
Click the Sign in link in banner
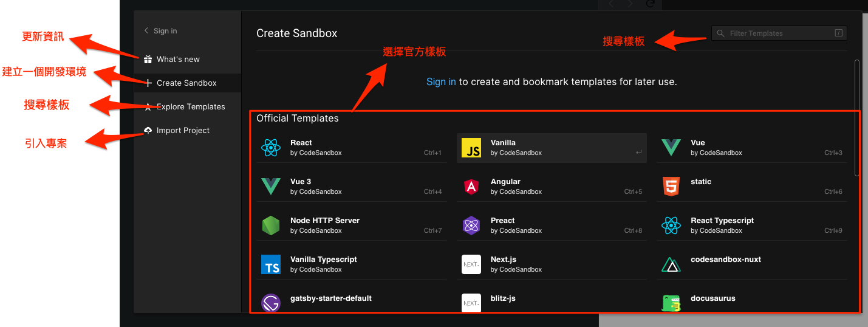[x=441, y=81]
